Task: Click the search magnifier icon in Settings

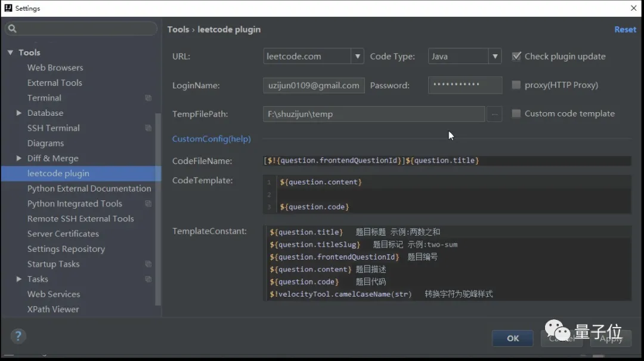Action: [13, 28]
